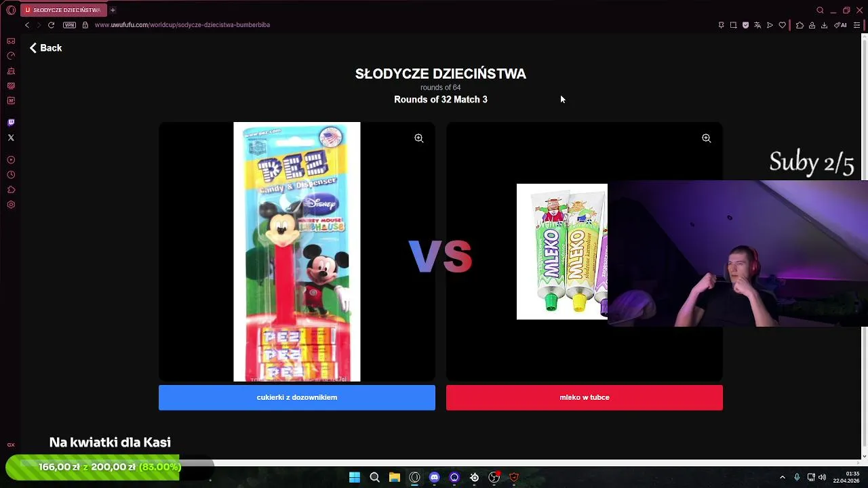The image size is (868, 488).
Task: Toggle the VPN badge in the address bar
Action: pos(69,25)
